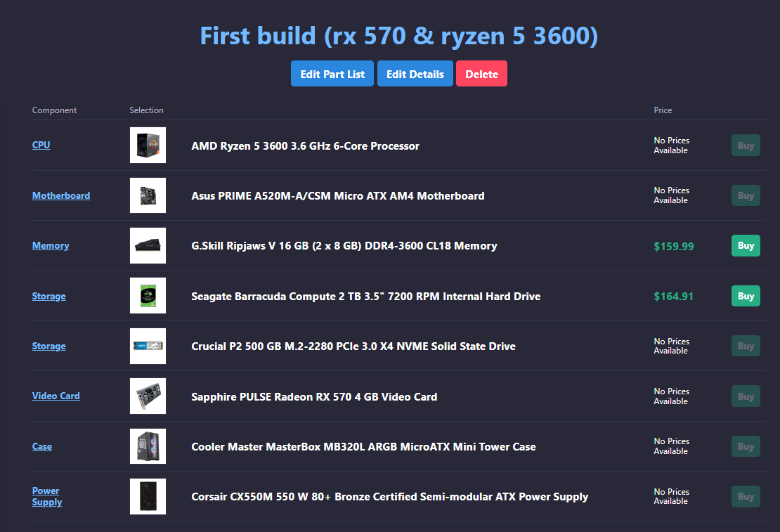Open the Storage link for Seagate Barracuda

(x=48, y=296)
